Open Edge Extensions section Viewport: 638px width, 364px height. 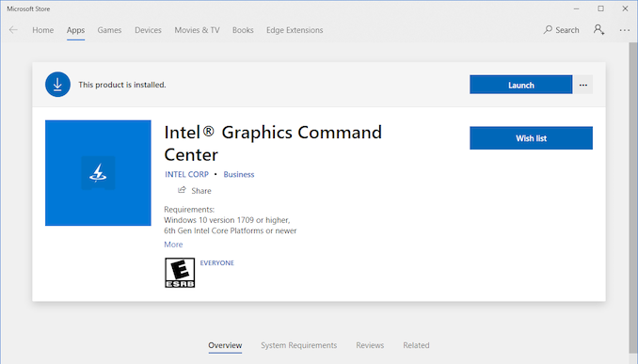[295, 30]
